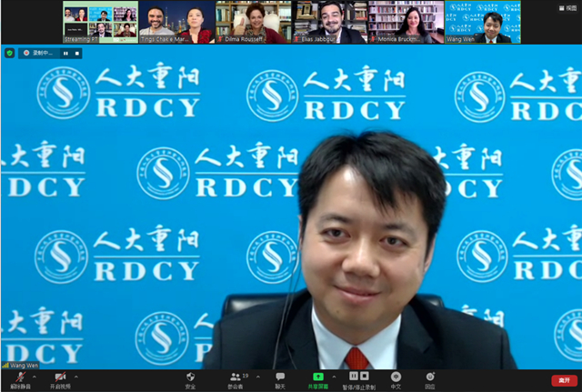The height and width of the screenshot is (392, 582).
Task: Unmute with the microphone icon
Action: (20, 377)
